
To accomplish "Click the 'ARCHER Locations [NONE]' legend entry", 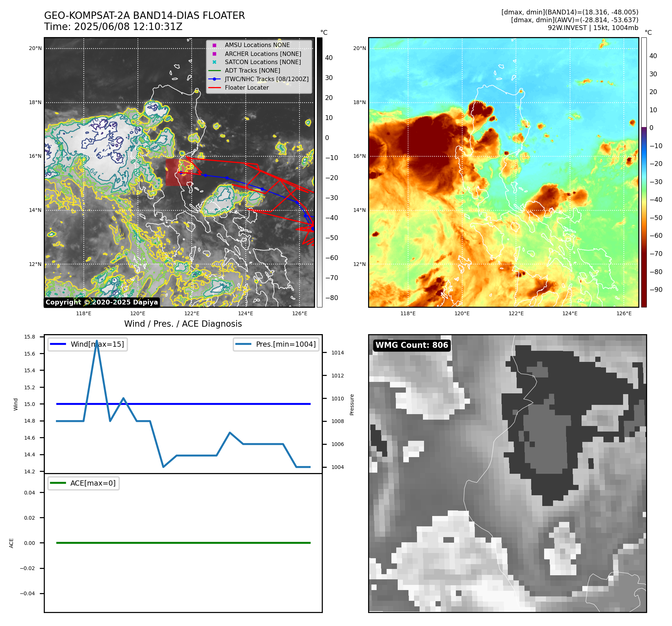I will [263, 54].
